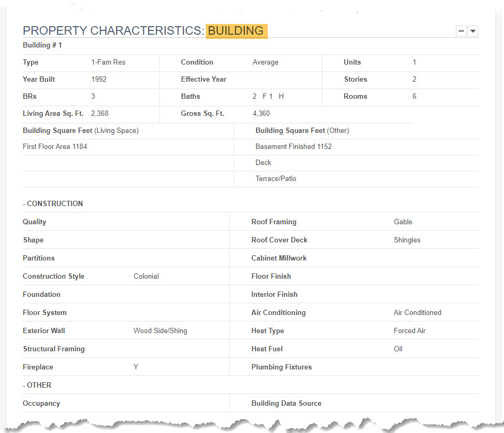Screen dimensions: 504x433
Task: Click the Basement Finished 1152 entry
Action: pos(293,147)
